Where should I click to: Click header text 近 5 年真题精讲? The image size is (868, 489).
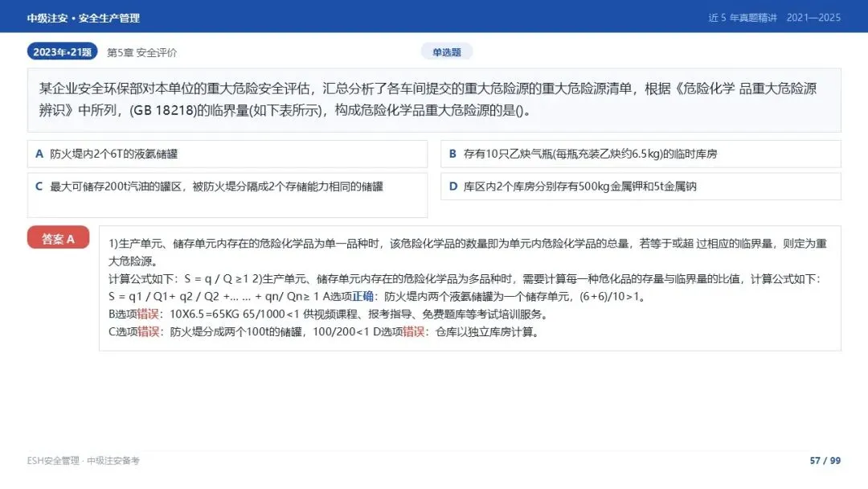pos(743,18)
